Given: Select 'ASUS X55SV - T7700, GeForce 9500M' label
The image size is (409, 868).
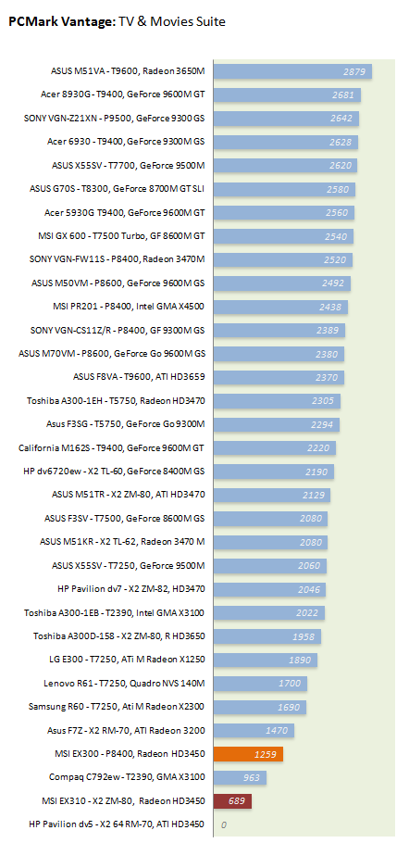Looking at the screenshot, I should click(x=128, y=165).
